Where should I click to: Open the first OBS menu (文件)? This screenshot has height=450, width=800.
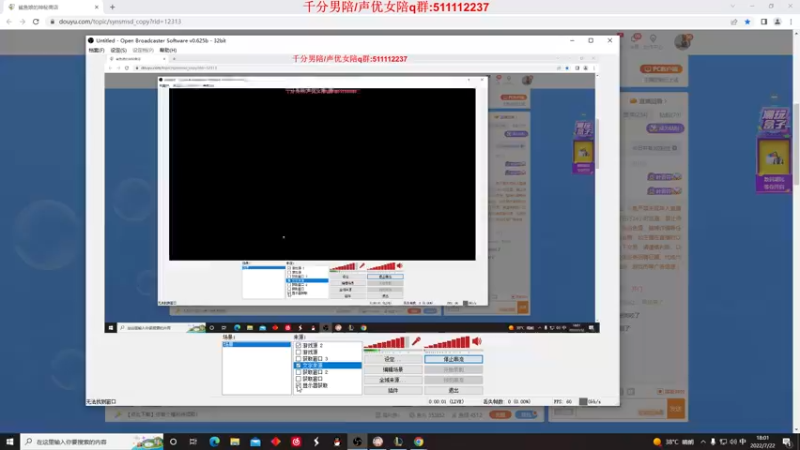pos(96,50)
